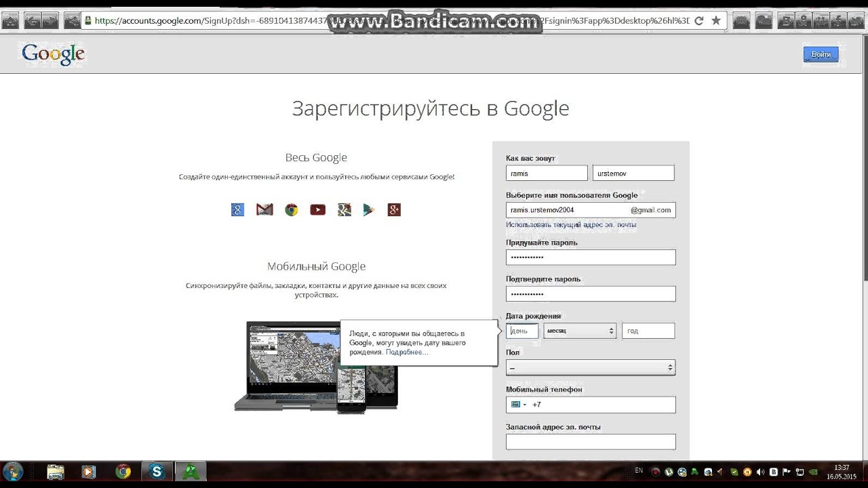Click the 'Весь Google' section title
The image size is (868, 488).
316,157
